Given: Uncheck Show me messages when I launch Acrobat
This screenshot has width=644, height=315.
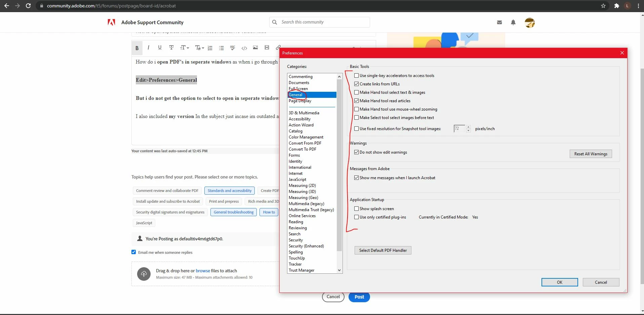Looking at the screenshot, I should pyautogui.click(x=357, y=178).
